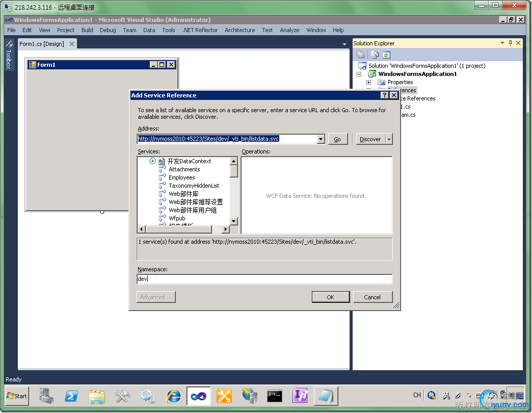This screenshot has height=413, width=532.
Task: Open the Address combo box dropdown
Action: point(321,139)
